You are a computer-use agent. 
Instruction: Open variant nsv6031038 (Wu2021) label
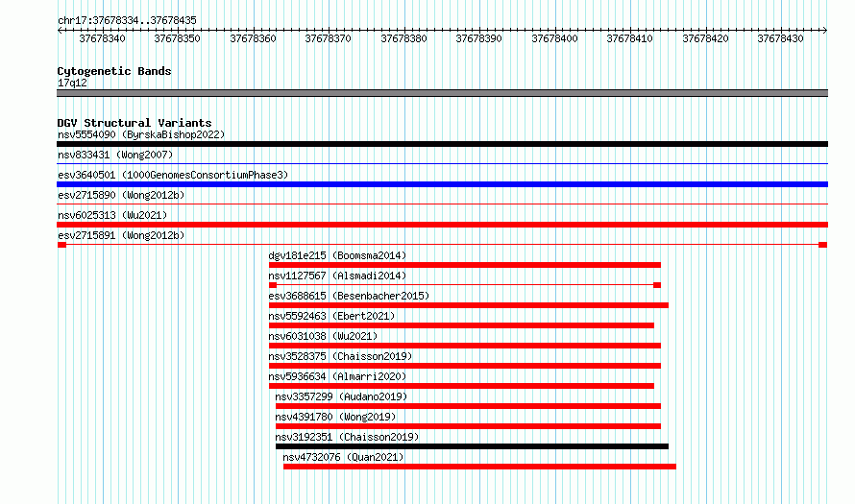[x=323, y=336]
